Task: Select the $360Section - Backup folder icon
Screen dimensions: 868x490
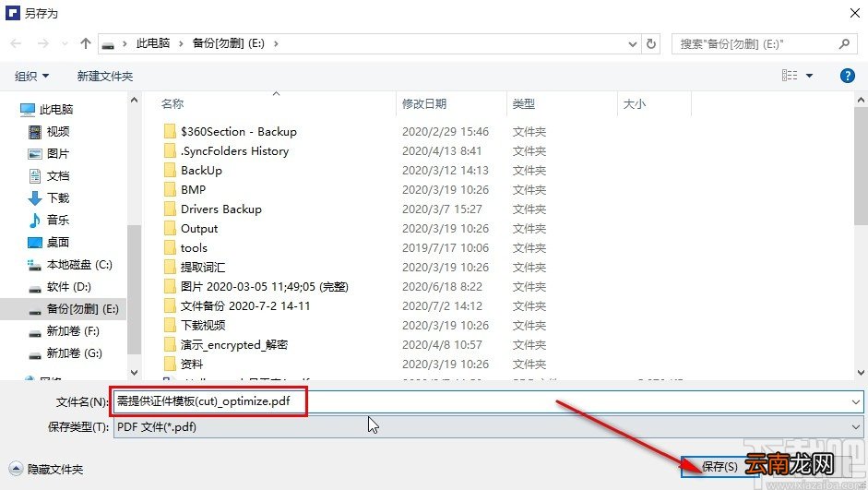Action: coord(170,131)
